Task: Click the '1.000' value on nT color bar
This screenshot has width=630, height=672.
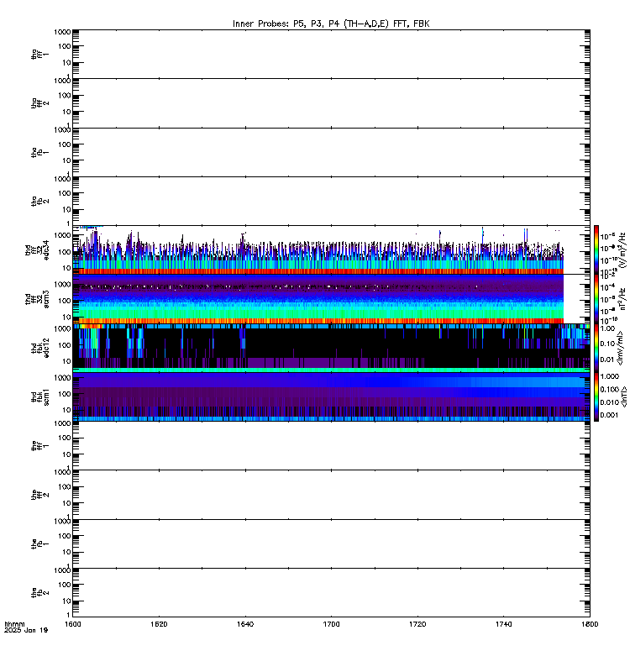Action: tap(610, 376)
